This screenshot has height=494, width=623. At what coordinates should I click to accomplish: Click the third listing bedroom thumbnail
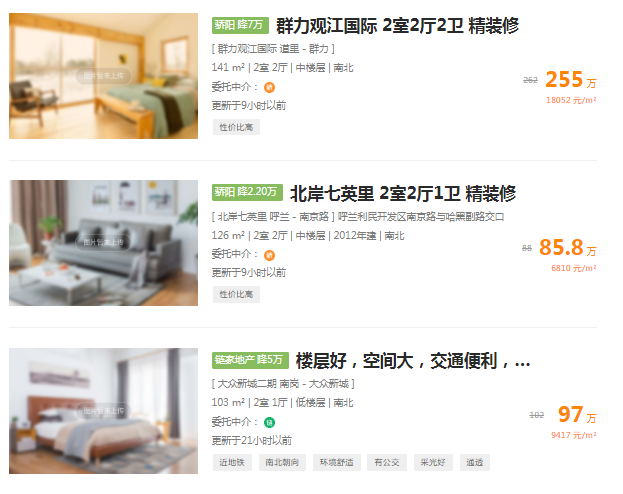pyautogui.click(x=103, y=411)
